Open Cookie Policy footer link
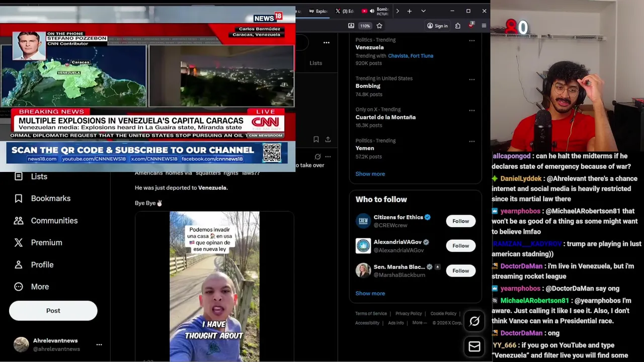Image resolution: width=644 pixels, height=362 pixels. coord(443,314)
